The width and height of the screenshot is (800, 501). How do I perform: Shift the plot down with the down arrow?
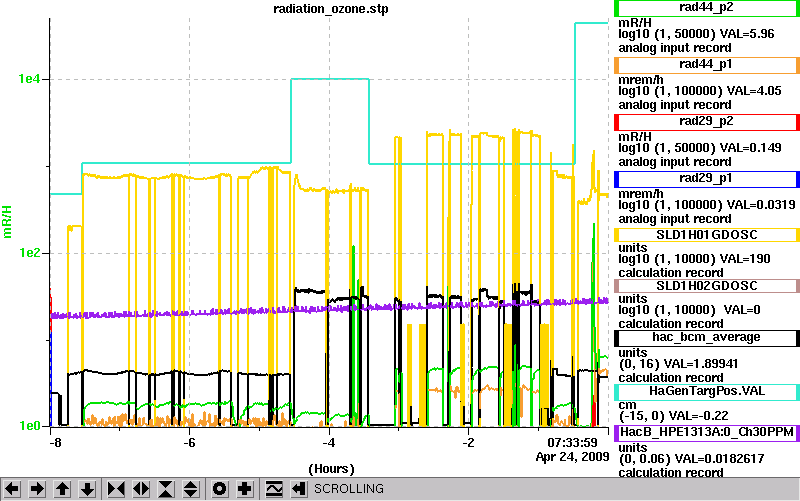[x=87, y=489]
